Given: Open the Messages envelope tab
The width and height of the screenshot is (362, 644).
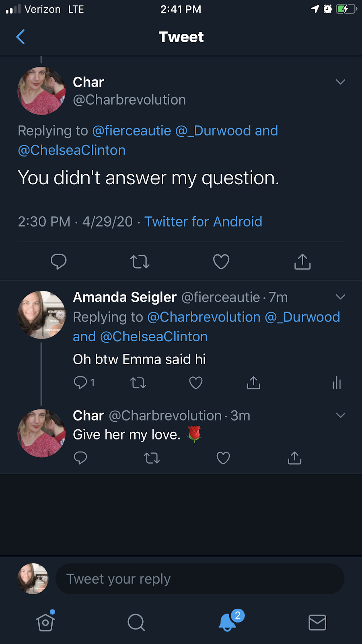Looking at the screenshot, I should pyautogui.click(x=317, y=622).
